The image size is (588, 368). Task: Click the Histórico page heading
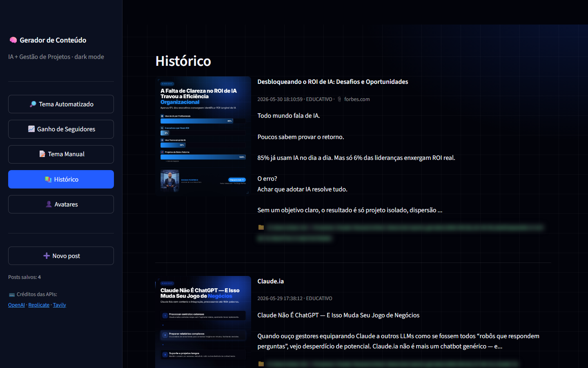[x=183, y=61]
